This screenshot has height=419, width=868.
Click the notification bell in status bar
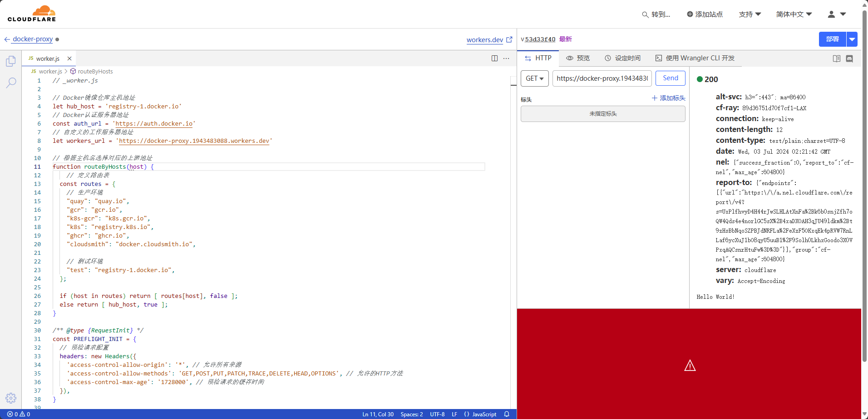(x=507, y=414)
